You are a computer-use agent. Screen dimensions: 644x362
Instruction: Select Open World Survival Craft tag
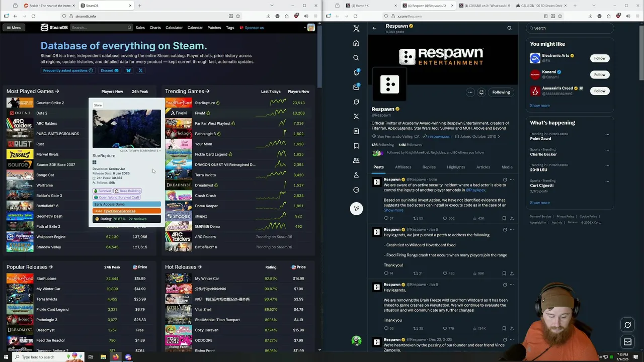coord(117,198)
